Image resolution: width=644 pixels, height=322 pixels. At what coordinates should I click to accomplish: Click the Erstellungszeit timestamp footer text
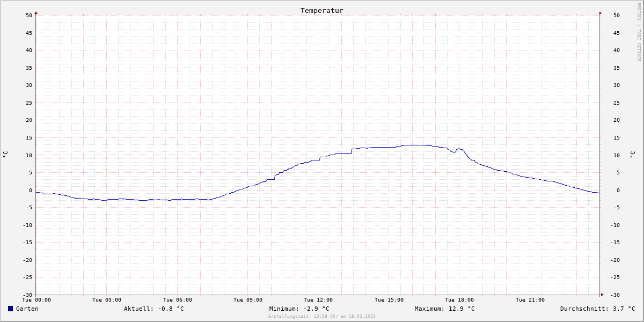tap(322, 316)
